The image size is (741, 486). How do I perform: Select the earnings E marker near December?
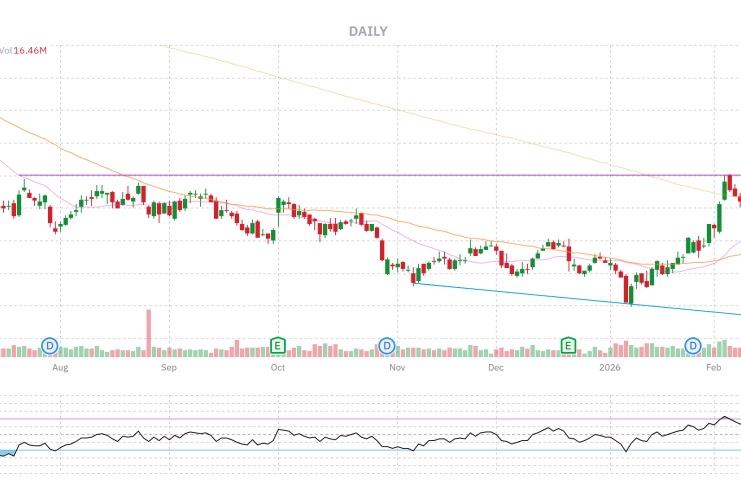(568, 346)
